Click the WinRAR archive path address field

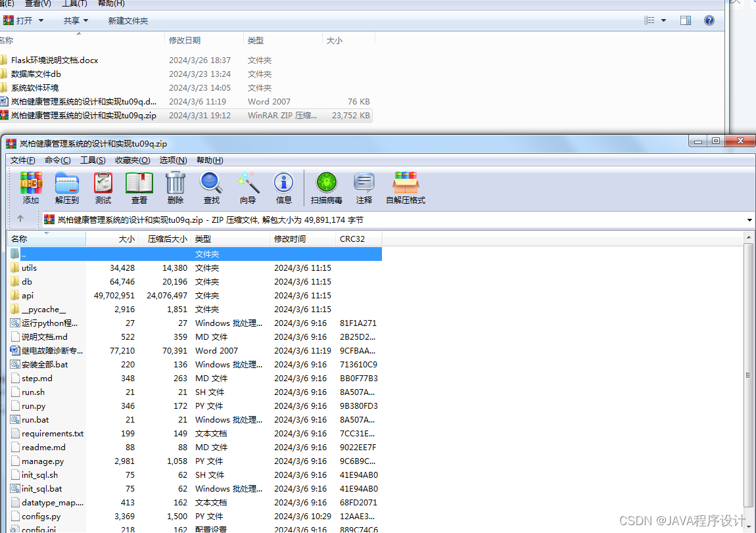[x=393, y=220]
